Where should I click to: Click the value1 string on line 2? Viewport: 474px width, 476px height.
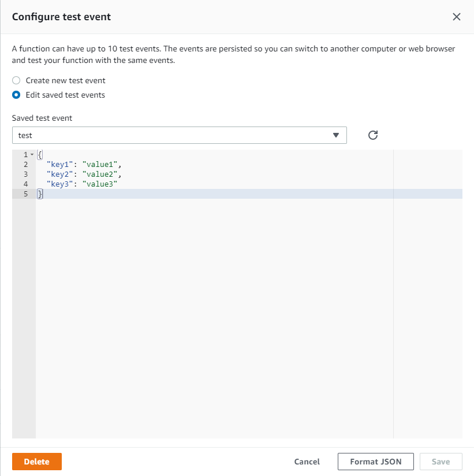99,164
